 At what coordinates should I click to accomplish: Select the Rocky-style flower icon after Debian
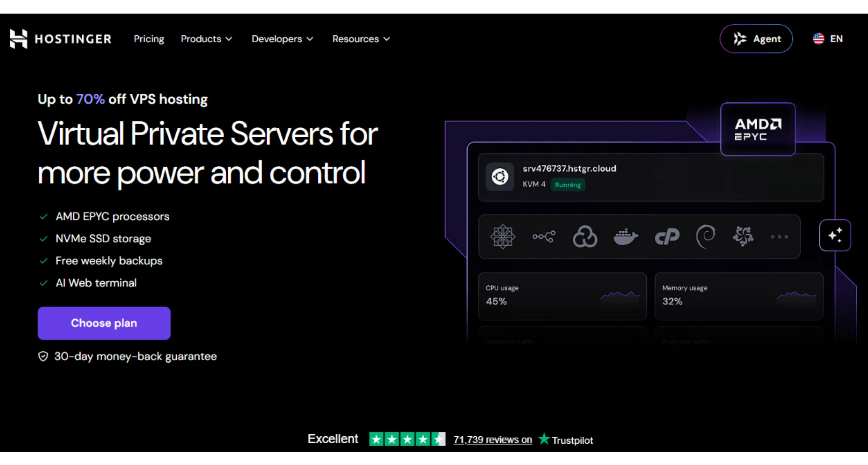743,236
